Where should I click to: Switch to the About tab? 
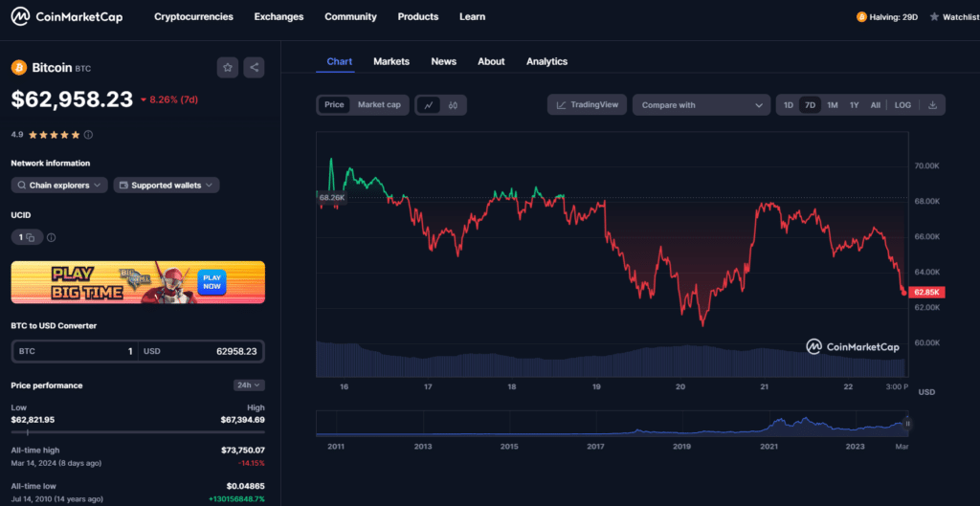pos(491,61)
